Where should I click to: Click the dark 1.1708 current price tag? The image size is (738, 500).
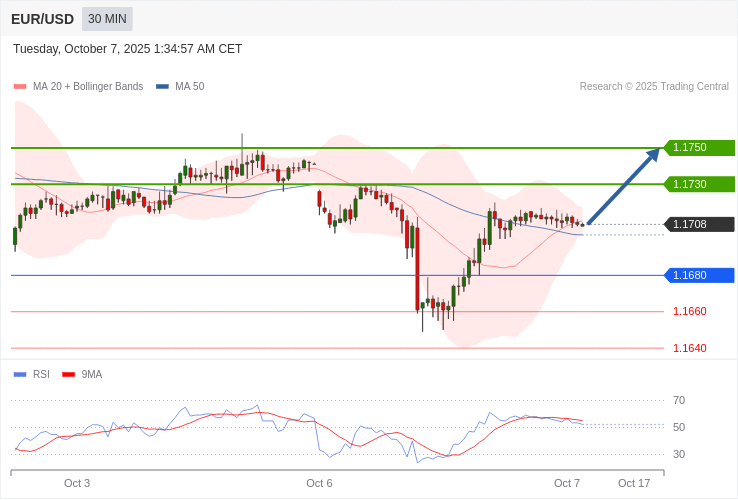[698, 224]
